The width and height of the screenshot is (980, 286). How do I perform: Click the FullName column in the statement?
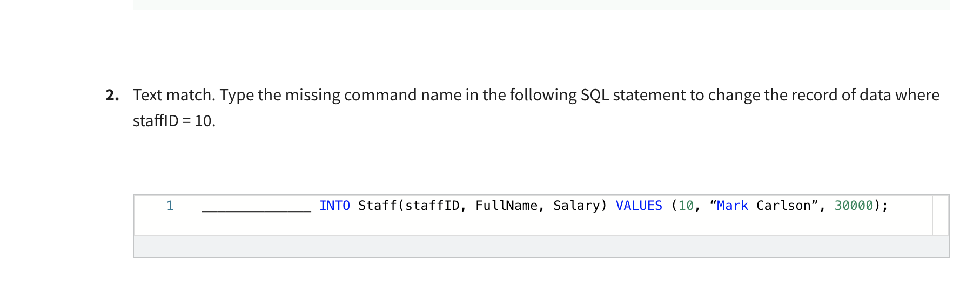[x=506, y=206]
